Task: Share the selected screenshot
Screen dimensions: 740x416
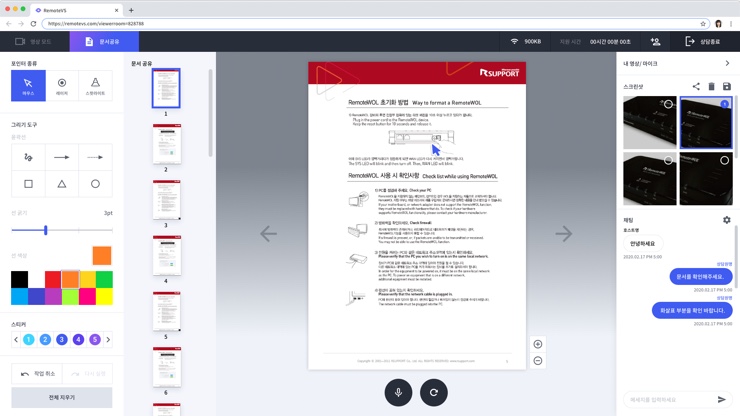Action: pos(696,86)
